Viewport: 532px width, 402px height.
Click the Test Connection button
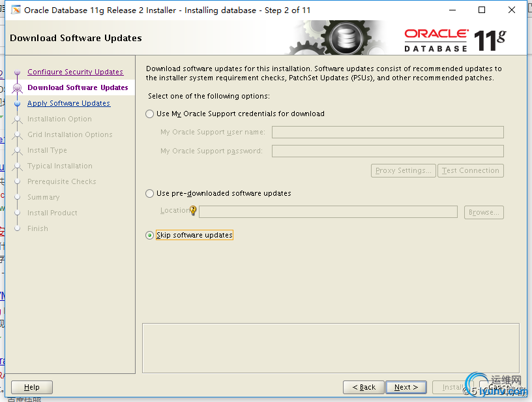[x=471, y=170]
